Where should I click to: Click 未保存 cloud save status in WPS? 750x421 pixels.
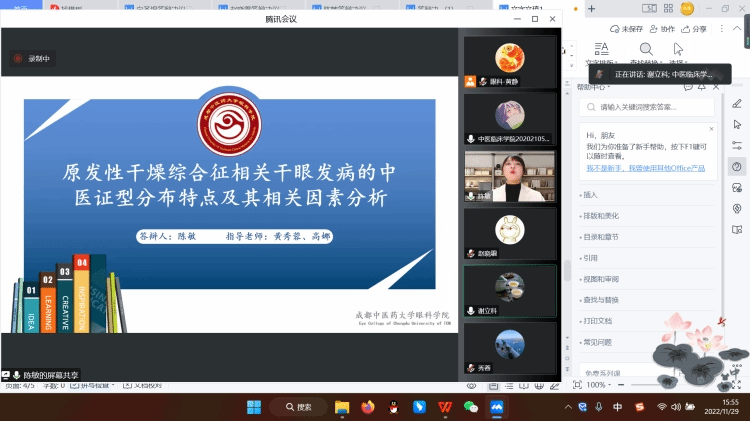(626, 29)
